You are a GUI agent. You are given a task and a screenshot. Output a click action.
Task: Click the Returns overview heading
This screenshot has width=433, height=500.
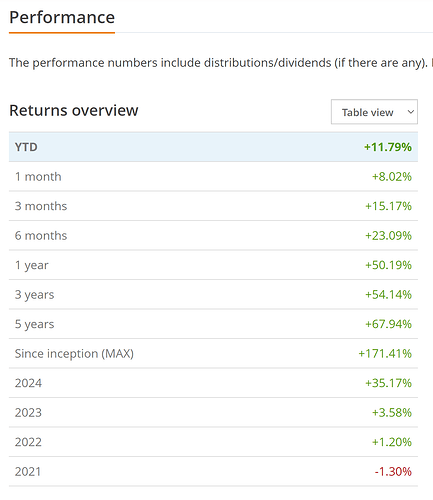click(x=74, y=110)
